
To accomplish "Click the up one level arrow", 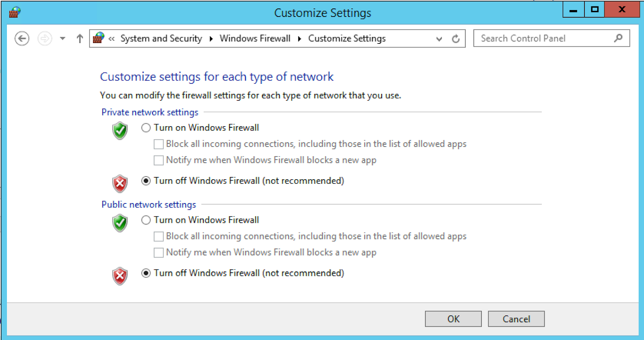I will [x=80, y=39].
